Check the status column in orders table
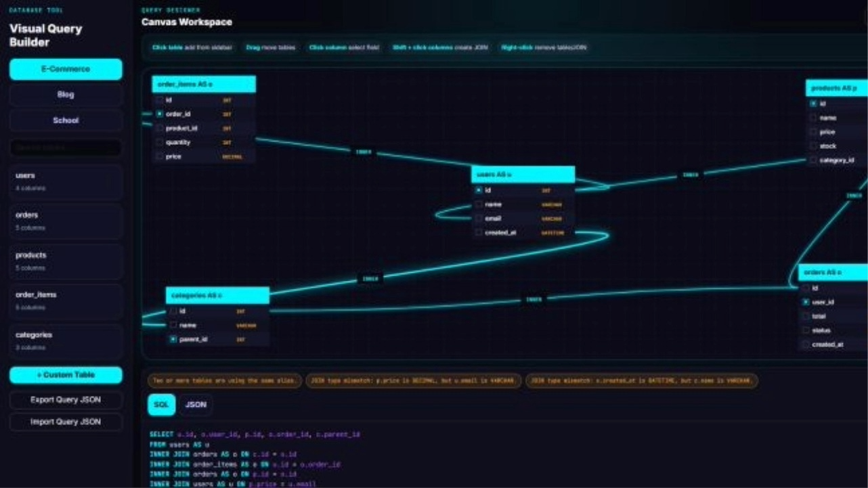Viewport: 868px width, 488px height. click(806, 330)
